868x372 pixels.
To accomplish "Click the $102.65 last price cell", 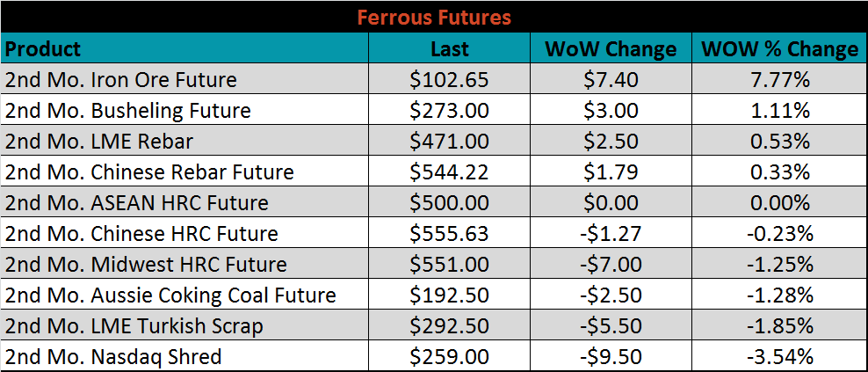I will [x=450, y=80].
